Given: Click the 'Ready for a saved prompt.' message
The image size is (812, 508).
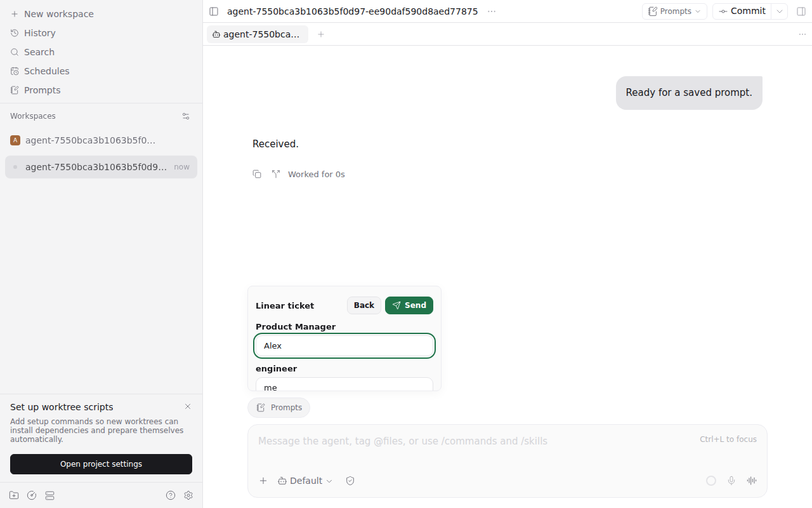Looking at the screenshot, I should tap(689, 93).
